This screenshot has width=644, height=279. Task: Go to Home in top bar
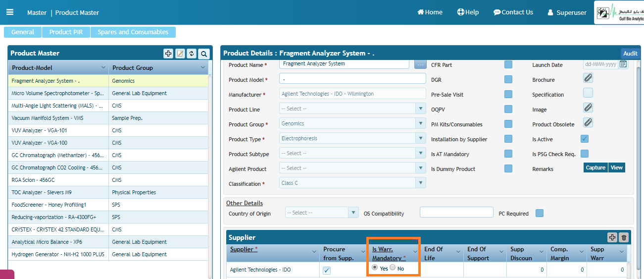pos(430,12)
